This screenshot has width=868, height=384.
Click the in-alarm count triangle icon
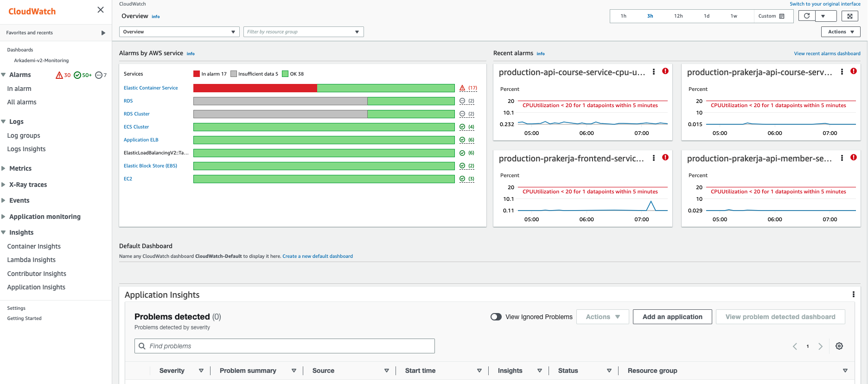pyautogui.click(x=59, y=75)
